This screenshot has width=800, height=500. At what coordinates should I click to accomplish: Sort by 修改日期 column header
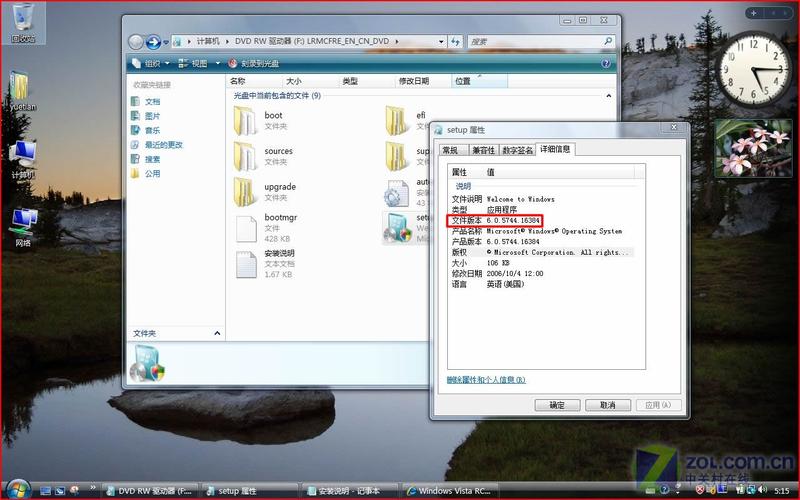[423, 81]
